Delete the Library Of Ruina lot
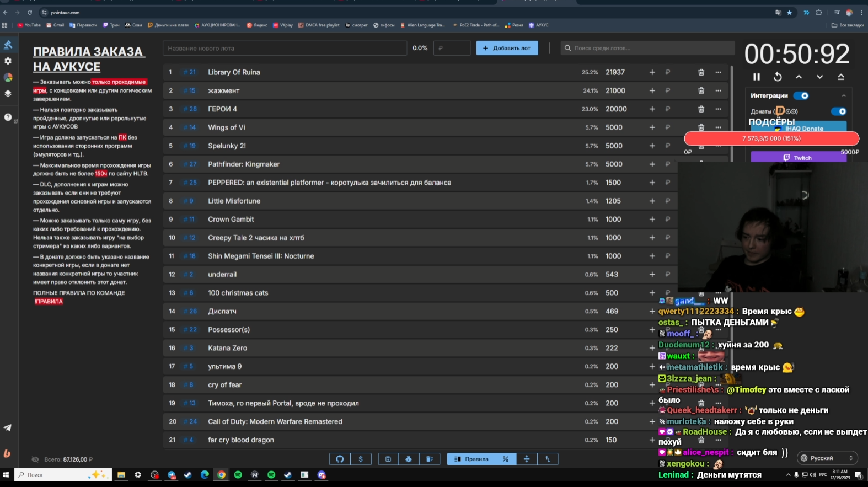 pos(701,72)
